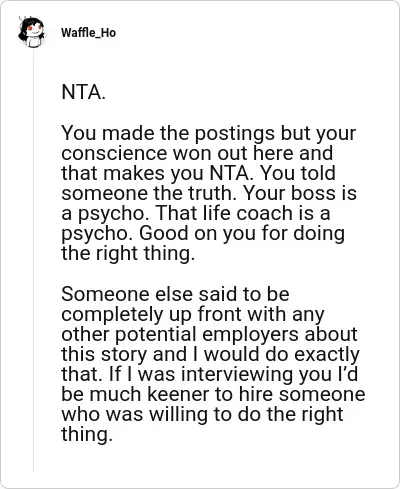Image resolution: width=400 pixels, height=489 pixels.
Task: Click the words "won out here and"
Action: 252,153
